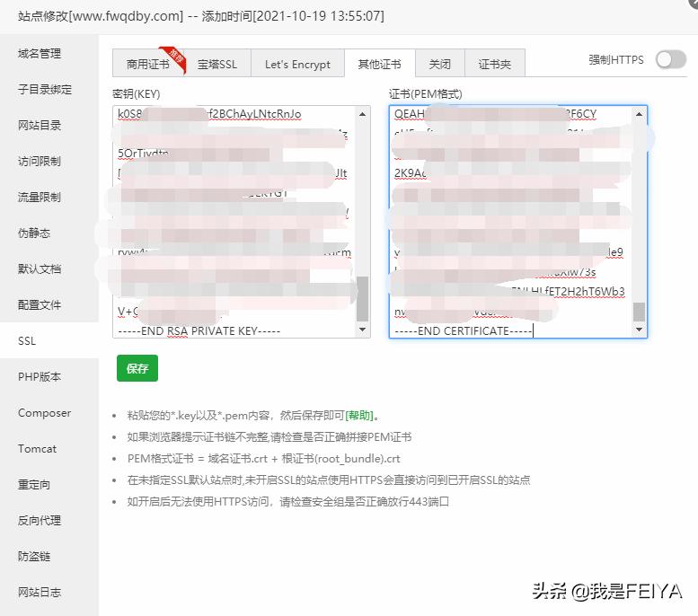Click the PEM box scroll up arrow

tap(640, 114)
